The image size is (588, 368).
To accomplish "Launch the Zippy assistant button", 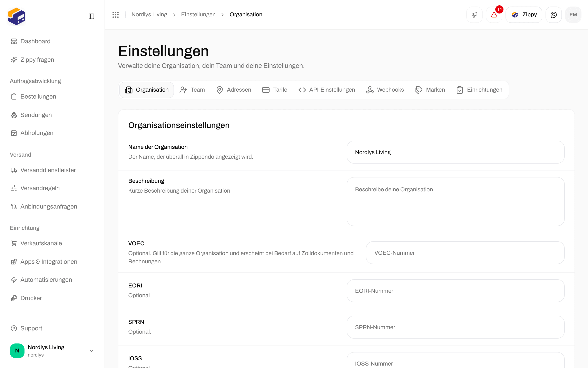I will pos(524,15).
